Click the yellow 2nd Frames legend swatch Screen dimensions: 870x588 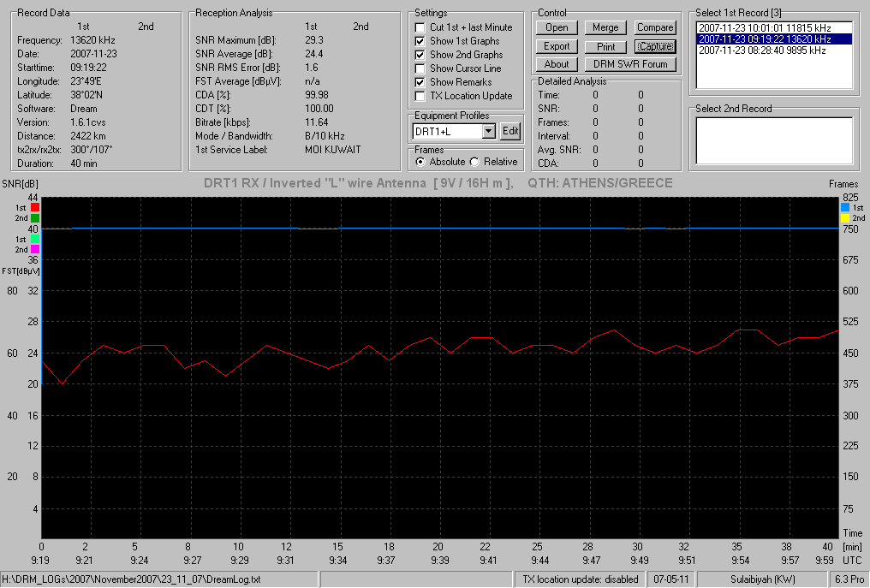845,218
